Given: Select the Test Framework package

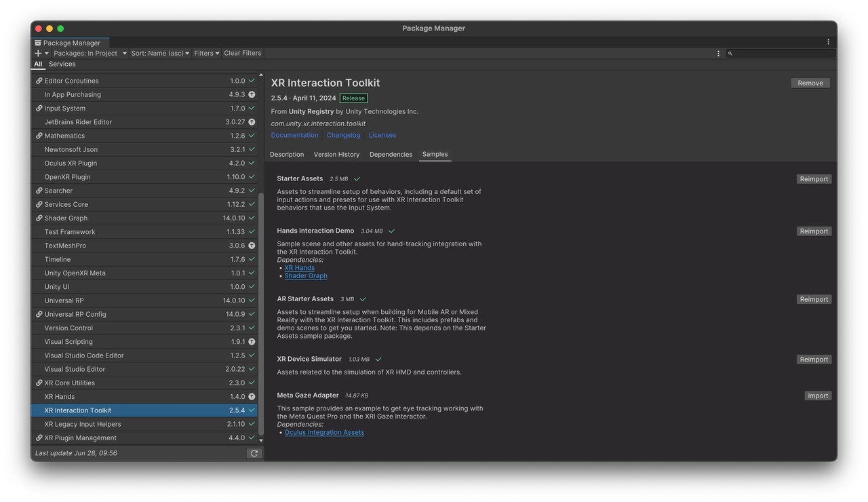Looking at the screenshot, I should click(144, 232).
